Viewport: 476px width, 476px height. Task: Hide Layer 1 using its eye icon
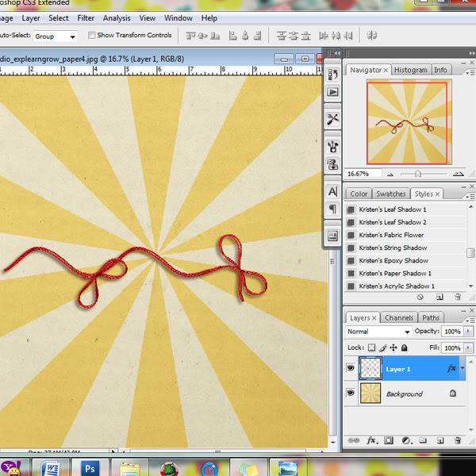coord(351,368)
